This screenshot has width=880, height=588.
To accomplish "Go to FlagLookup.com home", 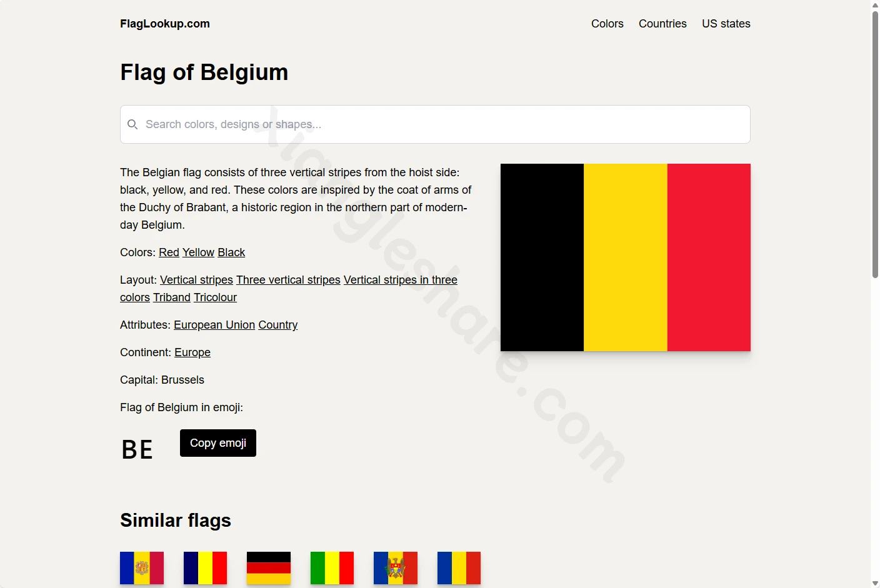I will (165, 24).
